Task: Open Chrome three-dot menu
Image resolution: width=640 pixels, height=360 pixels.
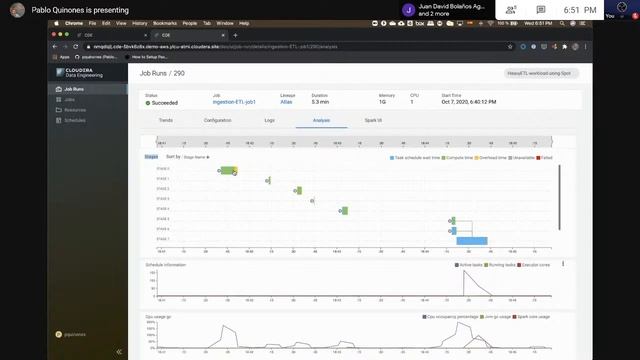Action: (585, 47)
